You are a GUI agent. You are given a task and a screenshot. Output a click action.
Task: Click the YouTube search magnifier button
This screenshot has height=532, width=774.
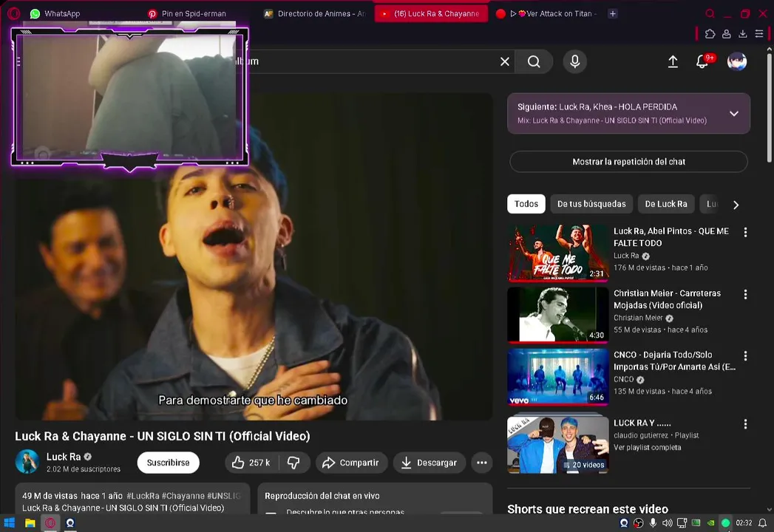[x=534, y=61]
